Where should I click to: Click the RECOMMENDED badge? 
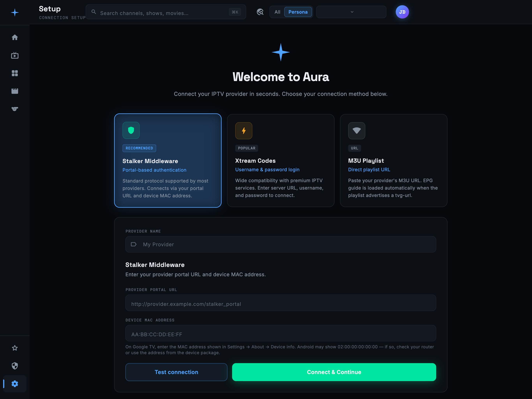coord(139,148)
